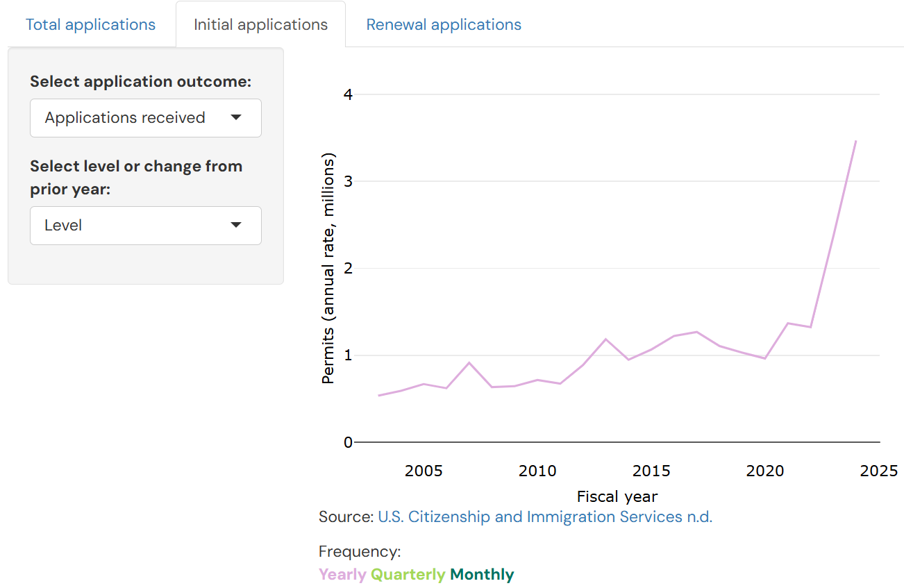Expand the Level dropdown menu
The width and height of the screenshot is (904, 588).
click(146, 226)
